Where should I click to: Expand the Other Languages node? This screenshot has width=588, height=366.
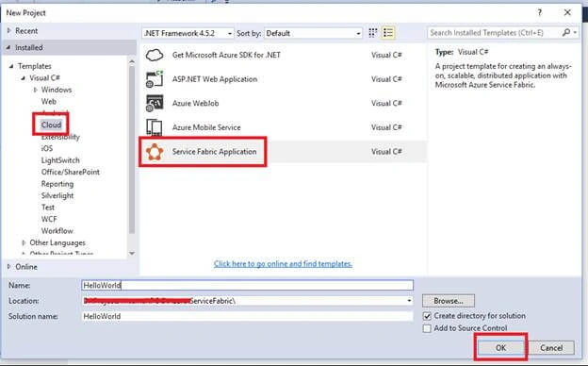tap(24, 242)
